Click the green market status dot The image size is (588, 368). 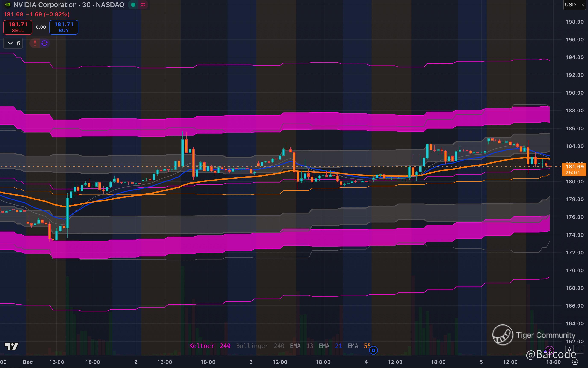tap(133, 5)
